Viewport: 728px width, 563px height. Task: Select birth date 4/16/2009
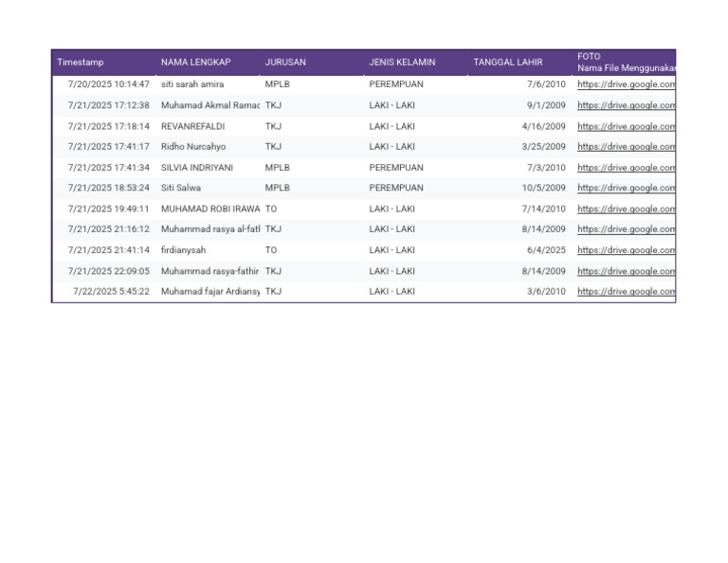point(544,127)
